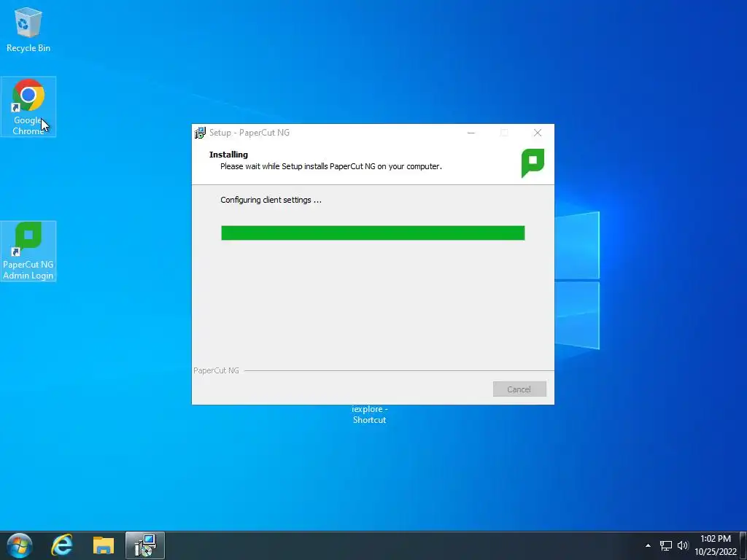747x560 pixels.
Task: Click the iexplore - Shortcut desktop label
Action: tap(369, 414)
